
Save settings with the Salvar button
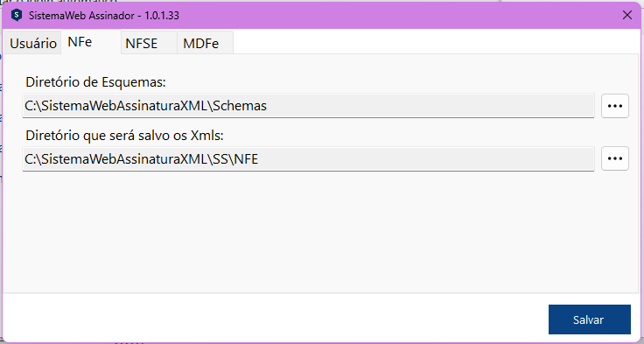coord(590,319)
